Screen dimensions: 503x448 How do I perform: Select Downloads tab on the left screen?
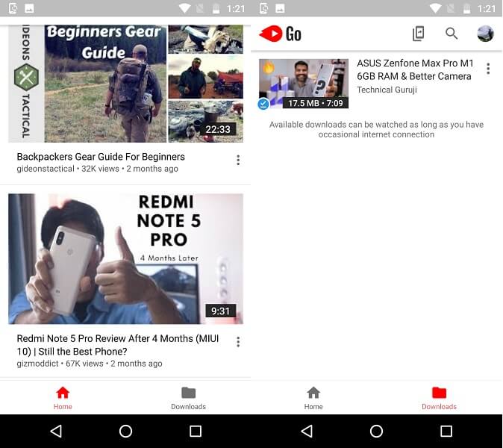(188, 398)
